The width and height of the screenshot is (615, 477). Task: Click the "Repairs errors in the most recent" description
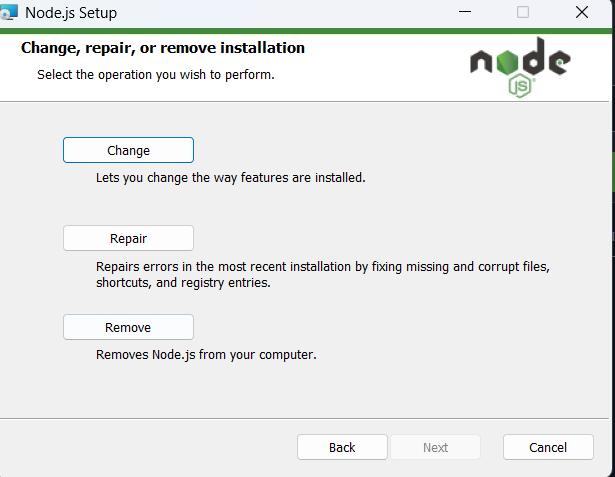coord(323,267)
